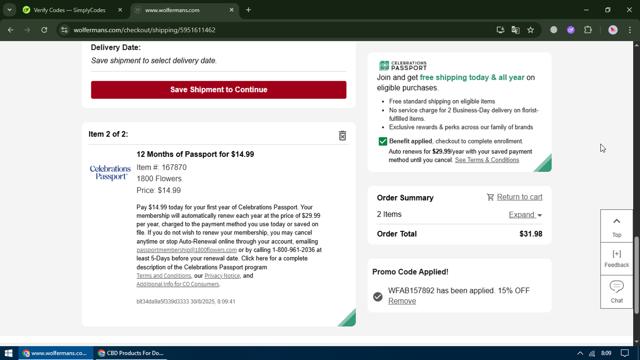Open wolfermans taskbar Chrome window

[x=55, y=353]
